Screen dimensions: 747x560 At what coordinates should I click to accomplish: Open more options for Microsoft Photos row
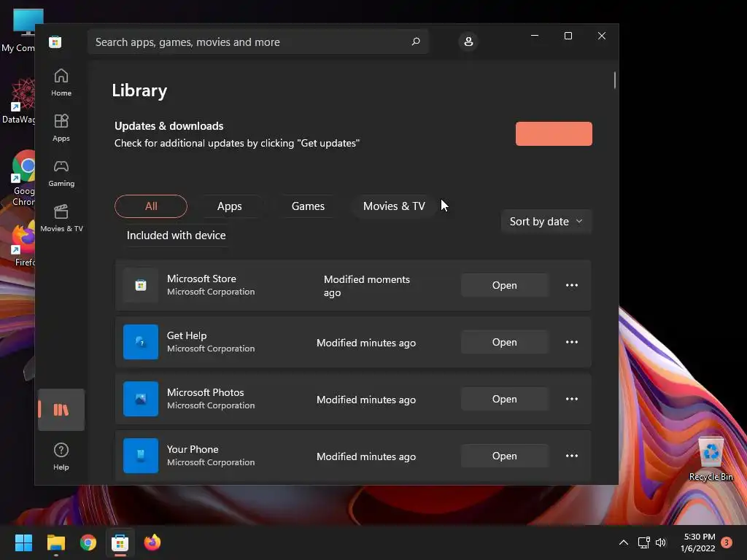point(572,399)
